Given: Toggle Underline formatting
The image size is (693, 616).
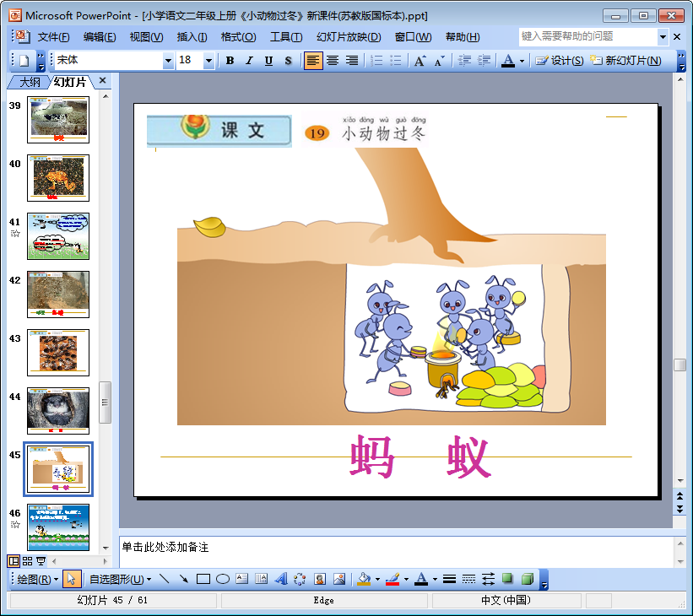Looking at the screenshot, I should 268,61.
